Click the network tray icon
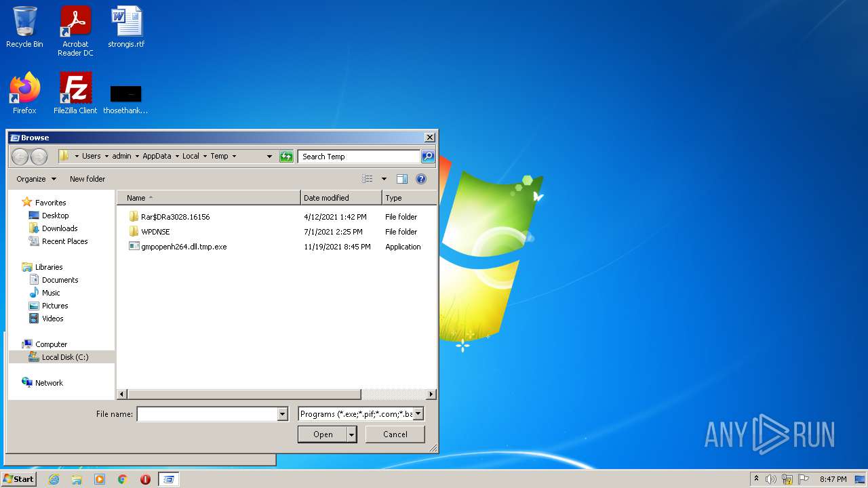Viewport: 868px width, 488px height. (787, 479)
